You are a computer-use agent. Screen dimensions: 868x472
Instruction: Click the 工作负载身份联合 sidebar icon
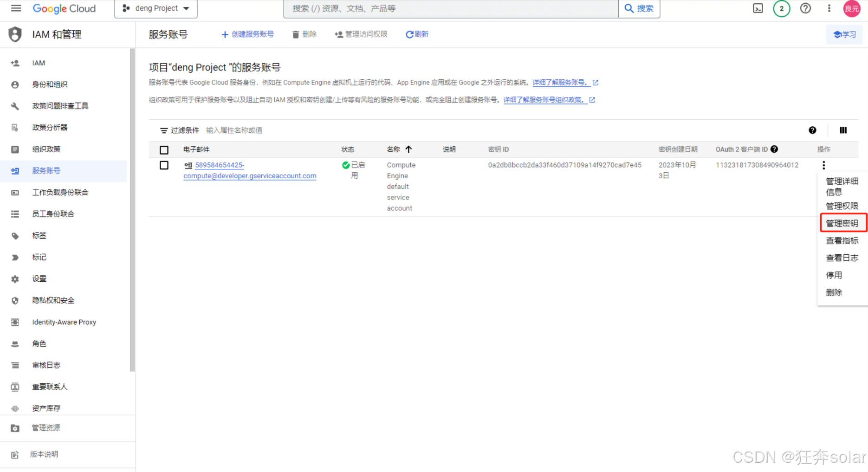coord(15,193)
